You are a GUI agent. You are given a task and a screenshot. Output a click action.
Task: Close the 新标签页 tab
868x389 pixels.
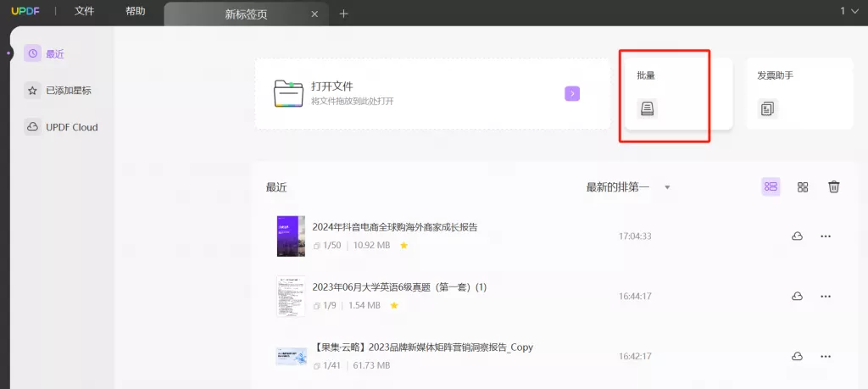pos(314,14)
